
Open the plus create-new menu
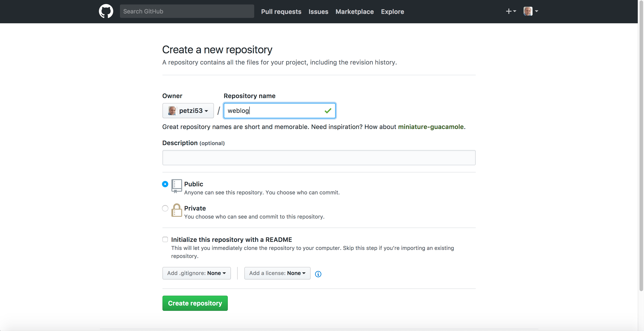click(x=510, y=11)
